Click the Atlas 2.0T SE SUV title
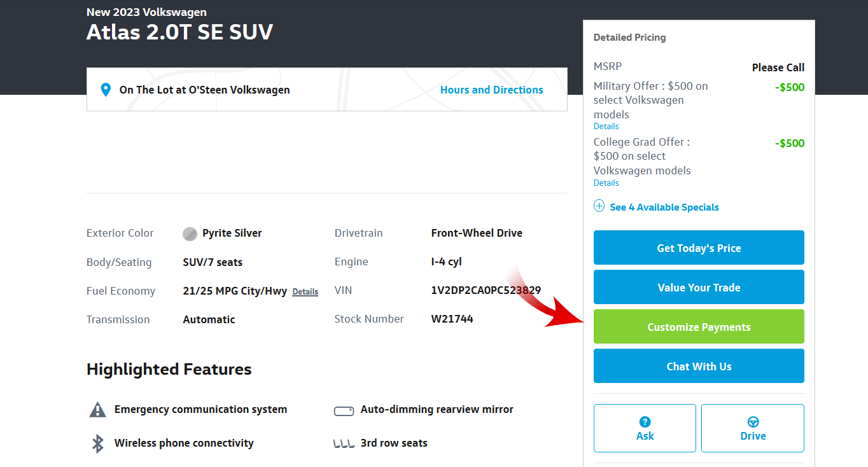Screen dimensions: 868x467 [x=179, y=32]
